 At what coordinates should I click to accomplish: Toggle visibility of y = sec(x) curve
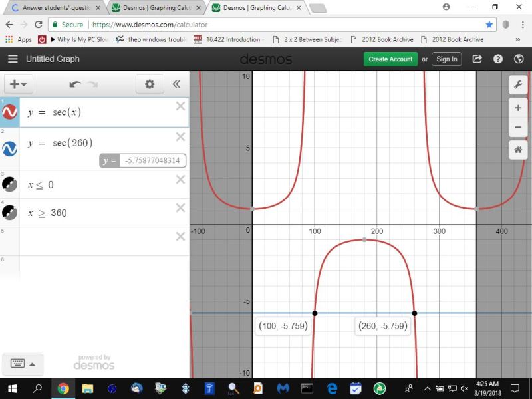coord(9,112)
